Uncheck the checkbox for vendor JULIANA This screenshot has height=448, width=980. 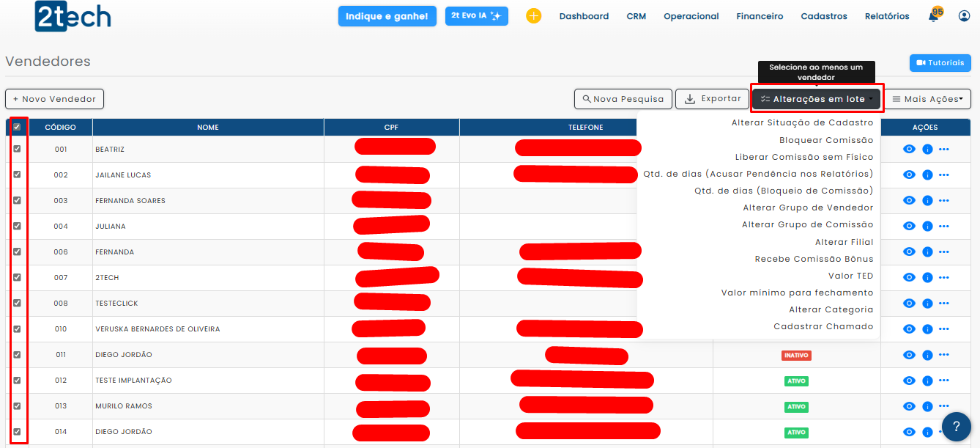(x=17, y=226)
